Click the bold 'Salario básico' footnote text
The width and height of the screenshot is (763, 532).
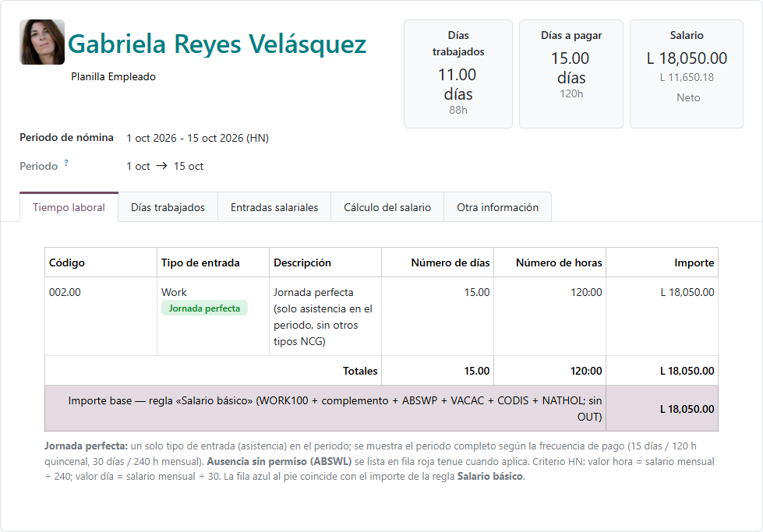[490, 477]
